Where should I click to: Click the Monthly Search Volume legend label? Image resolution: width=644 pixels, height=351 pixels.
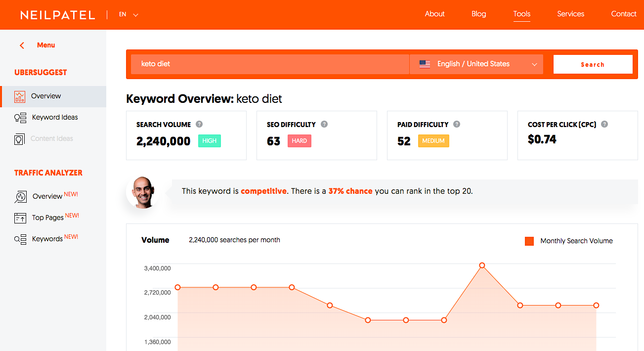(x=576, y=241)
